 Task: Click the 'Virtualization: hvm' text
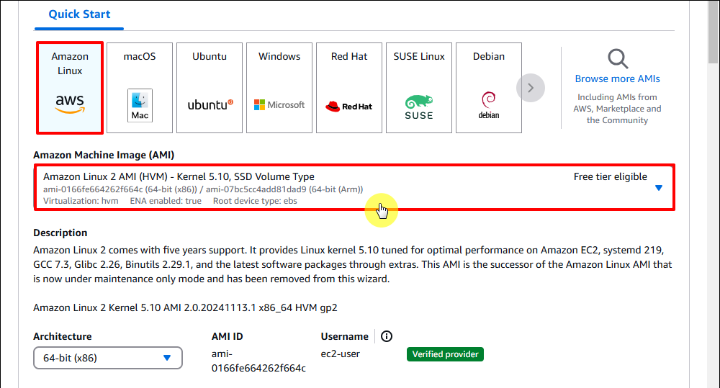80,201
